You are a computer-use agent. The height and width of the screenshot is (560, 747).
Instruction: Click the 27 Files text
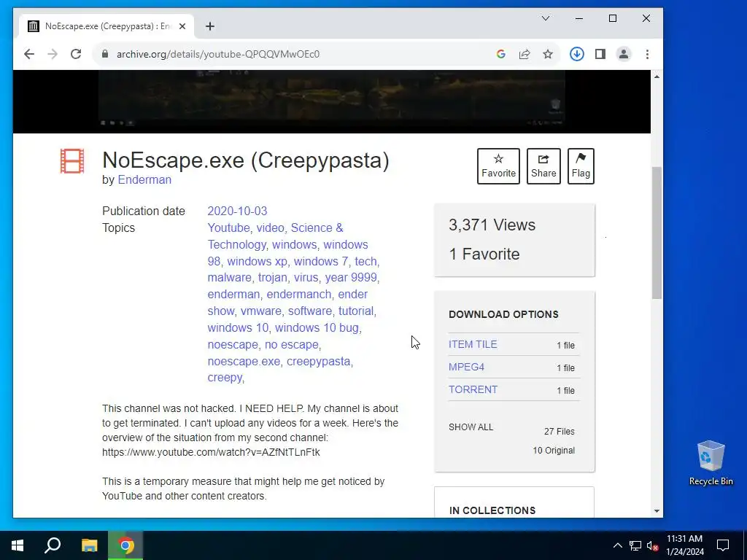(x=560, y=432)
